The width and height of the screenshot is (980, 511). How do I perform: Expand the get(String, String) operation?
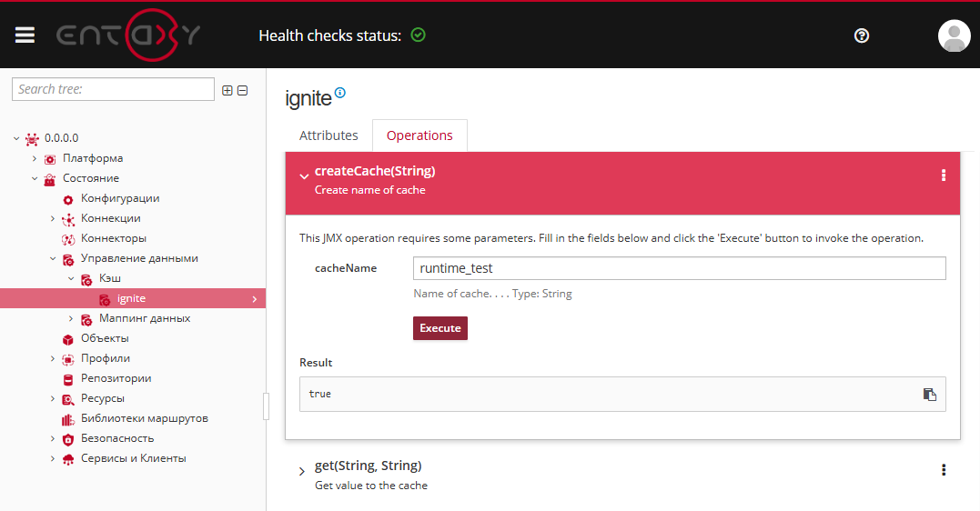tap(302, 472)
